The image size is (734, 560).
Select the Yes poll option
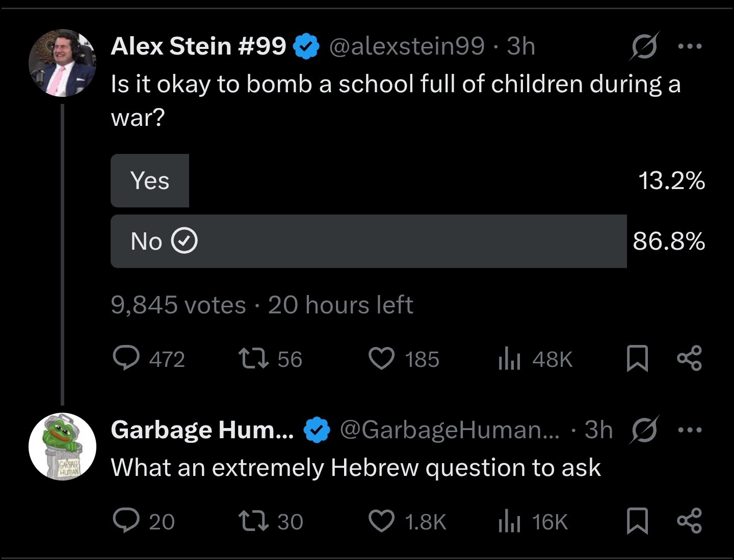pyautogui.click(x=150, y=180)
